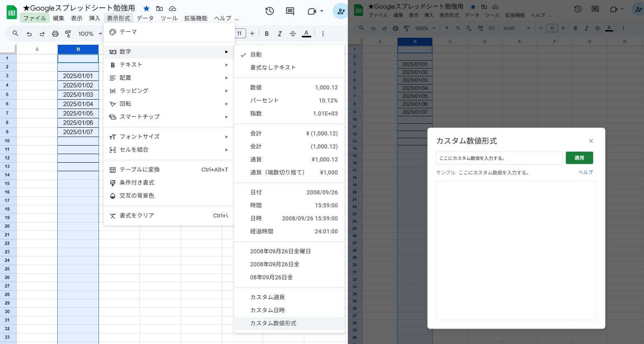Pick the 通貨（端数切り捨て） format option
The height and width of the screenshot is (344, 644).
coord(277,172)
